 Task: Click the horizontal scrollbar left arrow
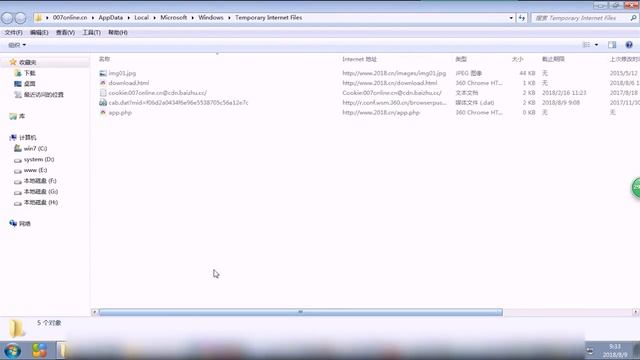[x=94, y=312]
